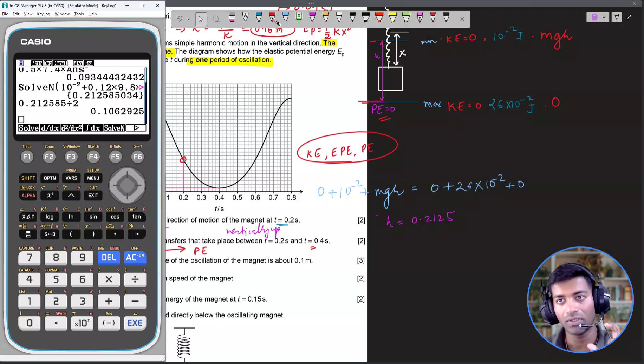
Task: Click the MENU key on the calculator
Action: point(93,178)
